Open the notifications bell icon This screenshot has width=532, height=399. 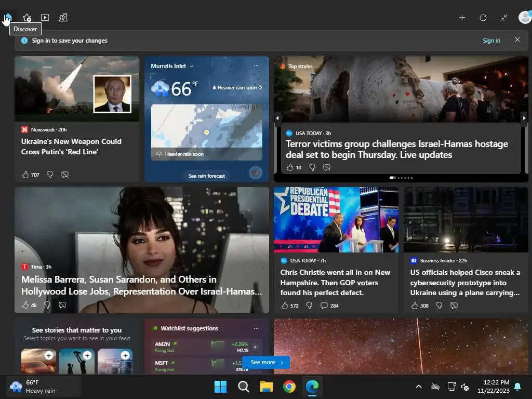[x=518, y=387]
